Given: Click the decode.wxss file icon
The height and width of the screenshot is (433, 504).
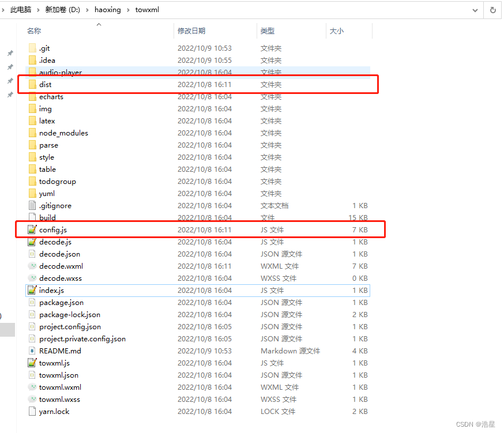Looking at the screenshot, I should point(32,278).
